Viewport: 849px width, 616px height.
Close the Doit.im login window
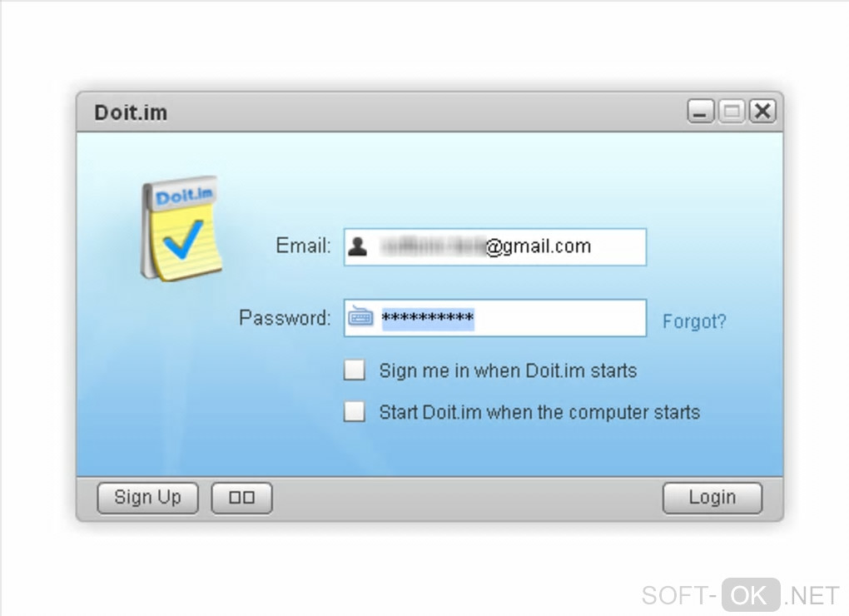pos(762,112)
